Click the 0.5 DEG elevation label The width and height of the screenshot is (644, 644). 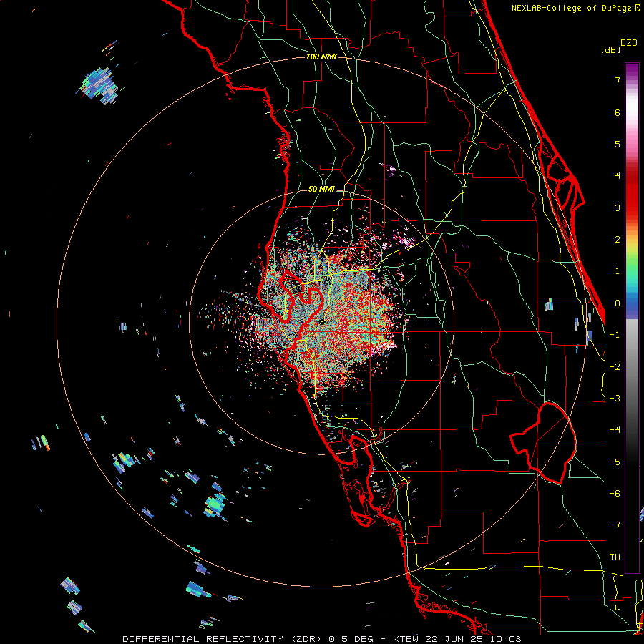point(351,639)
